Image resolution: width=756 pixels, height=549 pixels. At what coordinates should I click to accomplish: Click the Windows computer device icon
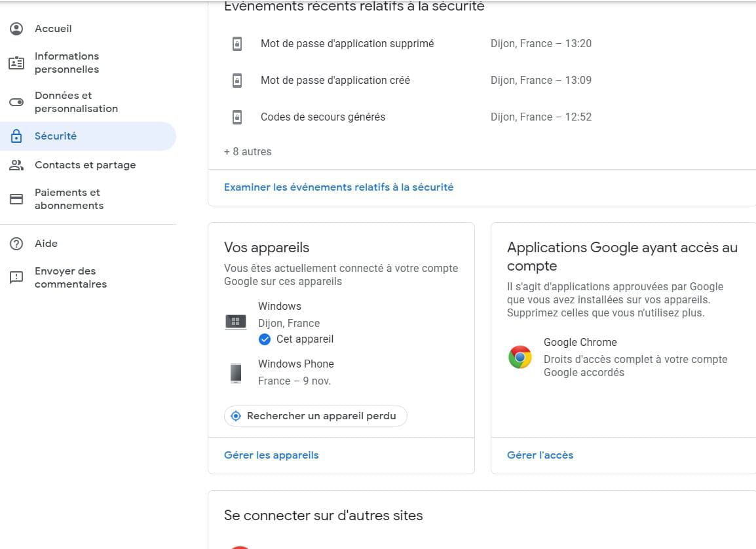[x=236, y=322]
